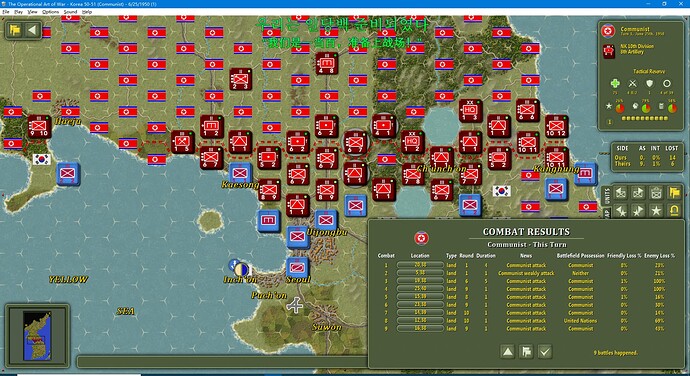Image resolution: width=690 pixels, height=376 pixels.
Task: Jump to combat 1 location button
Action: [x=420, y=265]
